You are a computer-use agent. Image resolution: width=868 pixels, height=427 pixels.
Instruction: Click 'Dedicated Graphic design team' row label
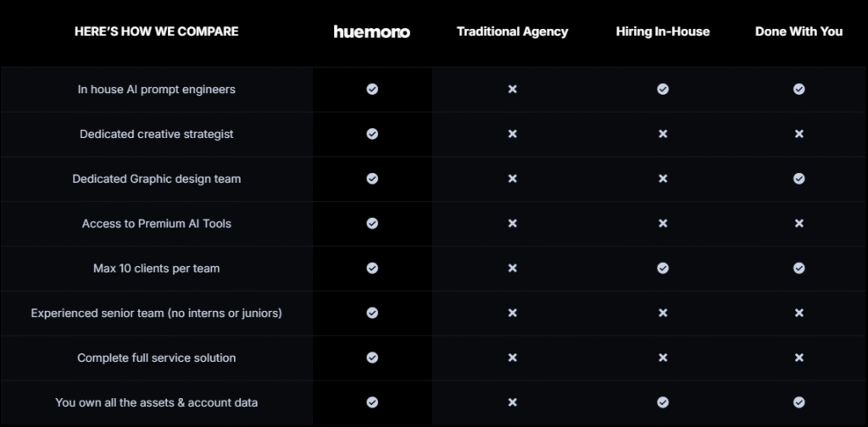tap(157, 179)
